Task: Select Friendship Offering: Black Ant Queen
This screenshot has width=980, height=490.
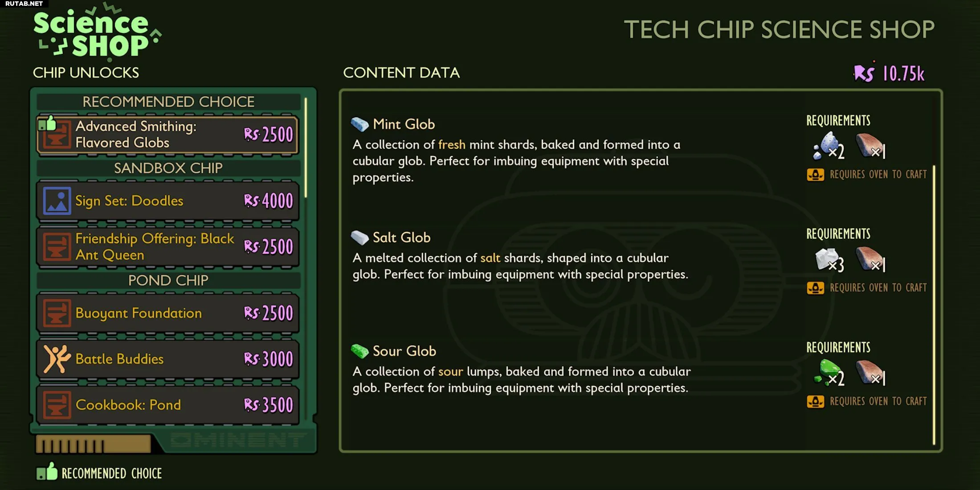Action: (x=167, y=247)
